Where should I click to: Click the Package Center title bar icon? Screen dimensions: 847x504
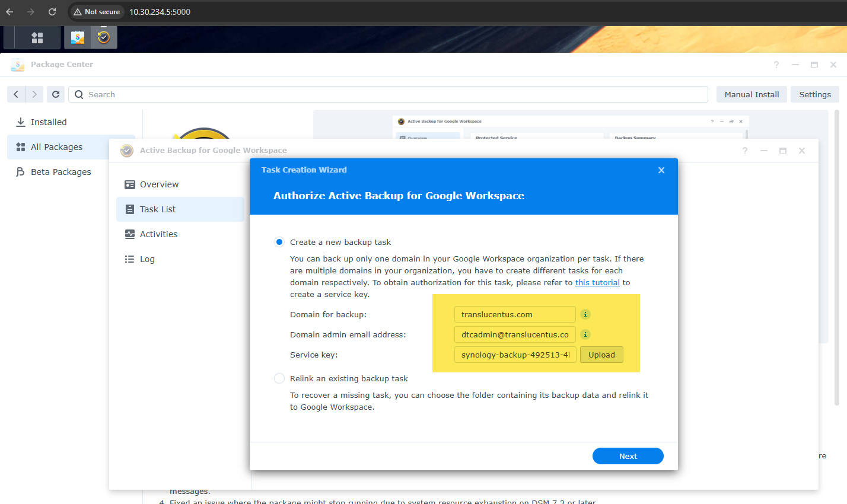click(18, 65)
